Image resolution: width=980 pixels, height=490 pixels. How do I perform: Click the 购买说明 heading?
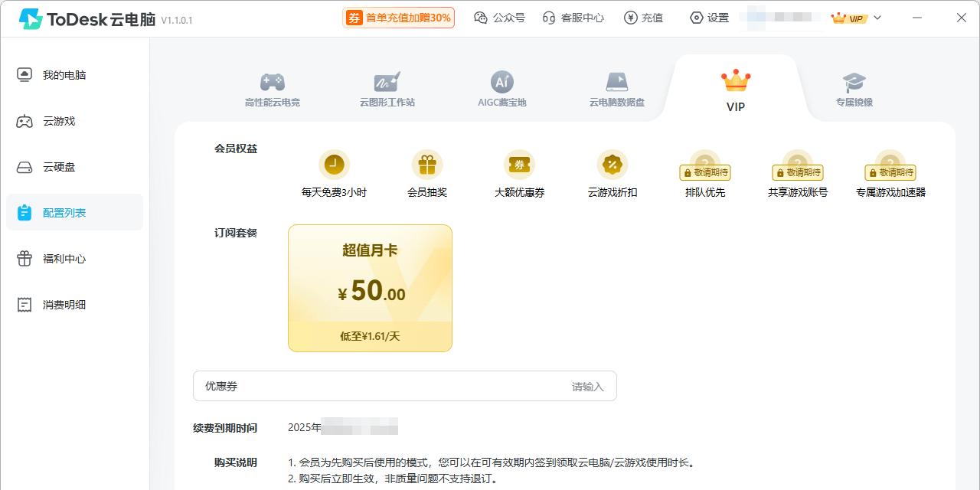click(236, 462)
